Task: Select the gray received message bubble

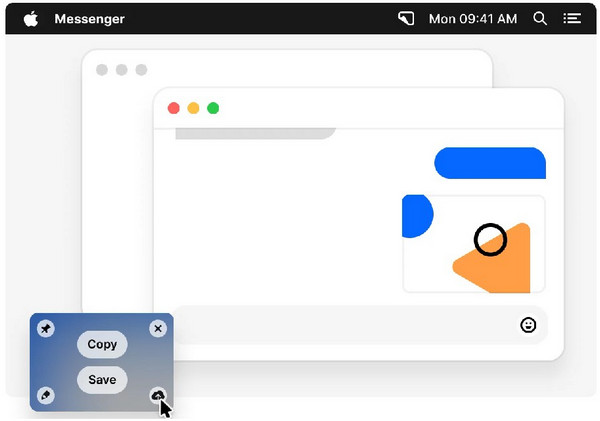Action: [x=255, y=133]
